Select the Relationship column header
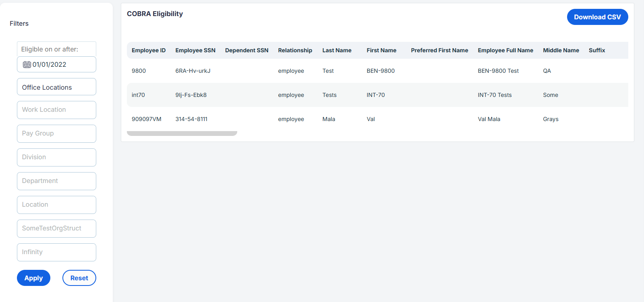Viewport: 644px width, 302px height. 295,50
